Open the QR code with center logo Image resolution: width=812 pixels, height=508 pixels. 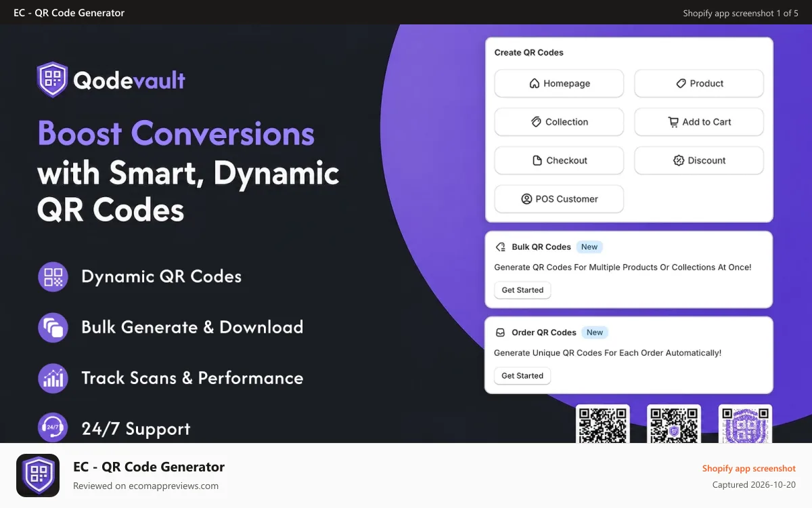tap(673, 424)
